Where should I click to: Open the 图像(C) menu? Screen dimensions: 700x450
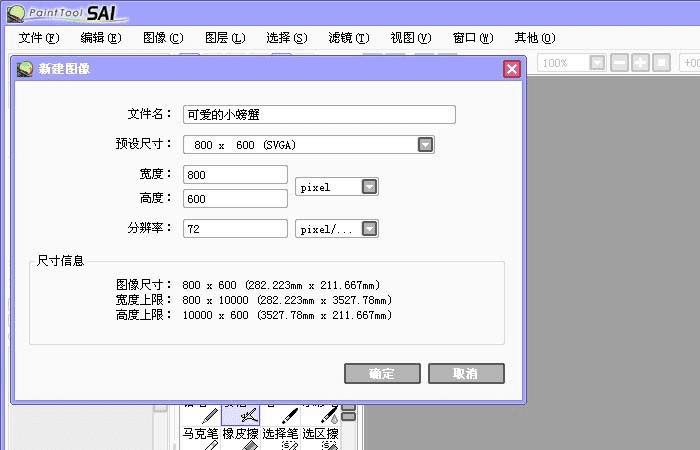coord(163,38)
